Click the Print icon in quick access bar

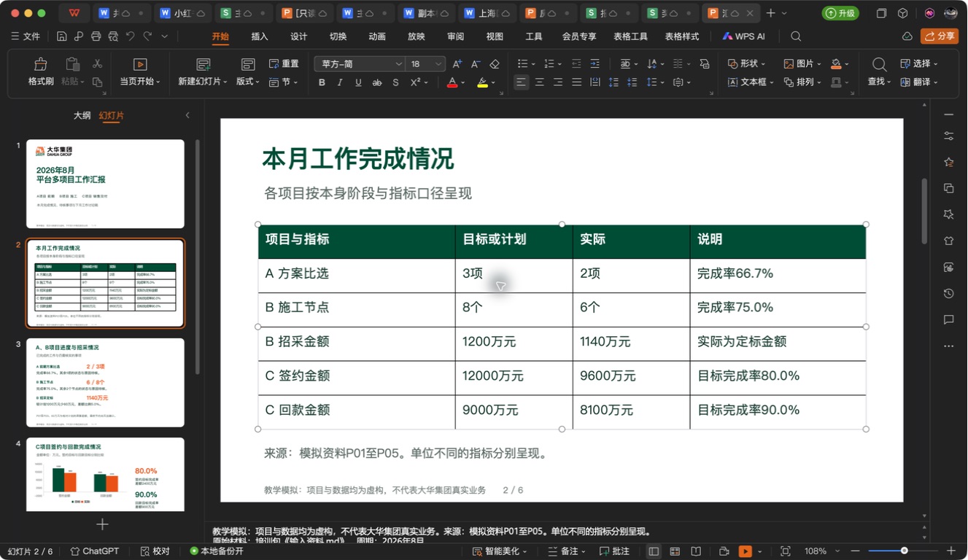point(96,36)
